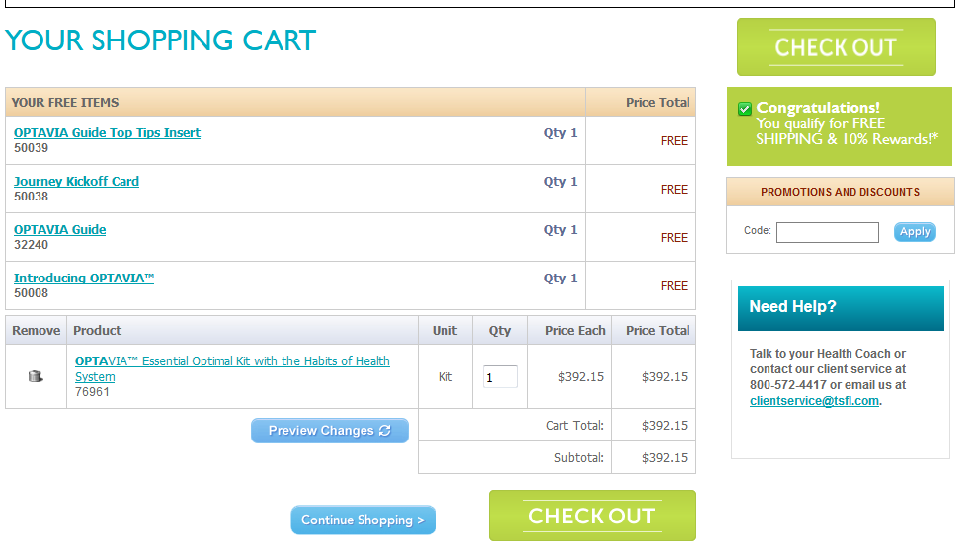The width and height of the screenshot is (971, 560).
Task: Click the Qty column header in product table
Action: (x=500, y=331)
